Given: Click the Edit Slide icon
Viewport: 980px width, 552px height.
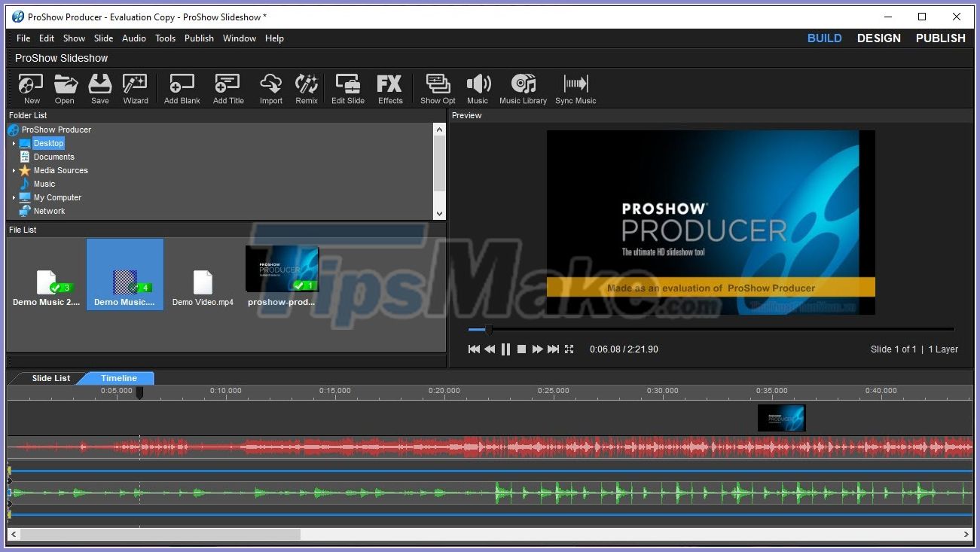Looking at the screenshot, I should [347, 88].
